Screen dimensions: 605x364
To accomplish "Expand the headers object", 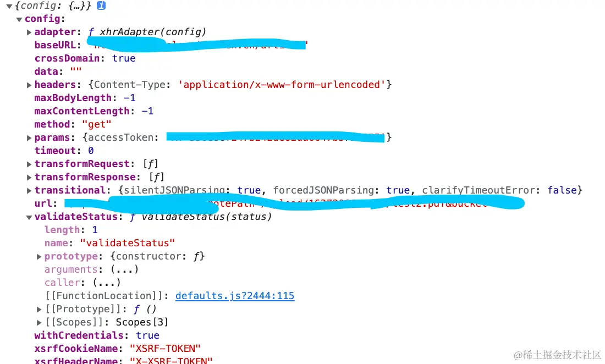I will point(29,85).
